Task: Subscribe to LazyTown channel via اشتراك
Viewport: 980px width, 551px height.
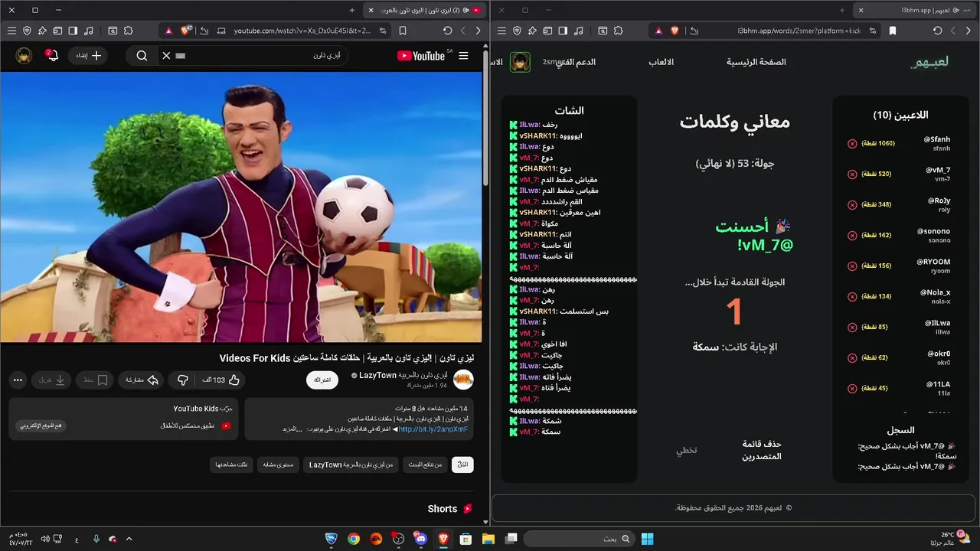Action: pos(322,380)
